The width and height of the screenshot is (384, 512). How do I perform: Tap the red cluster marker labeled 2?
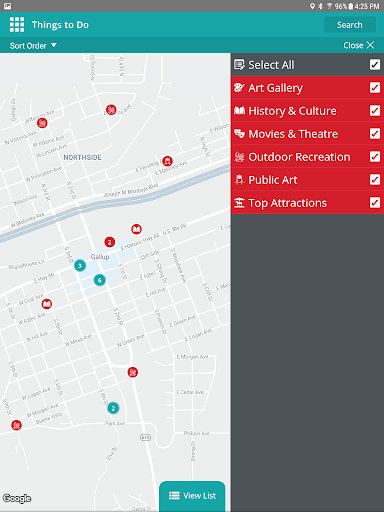coord(110,242)
